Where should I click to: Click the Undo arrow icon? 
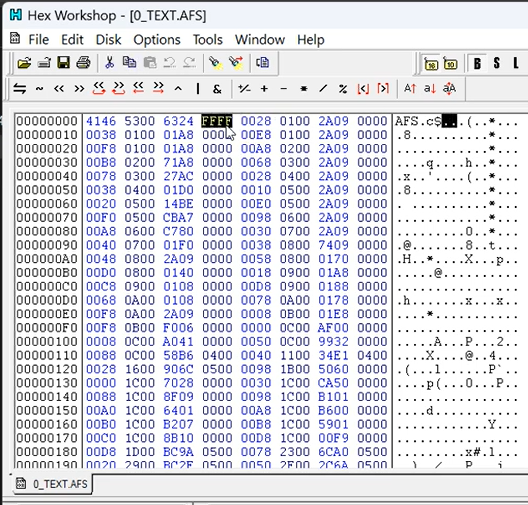coord(169,63)
